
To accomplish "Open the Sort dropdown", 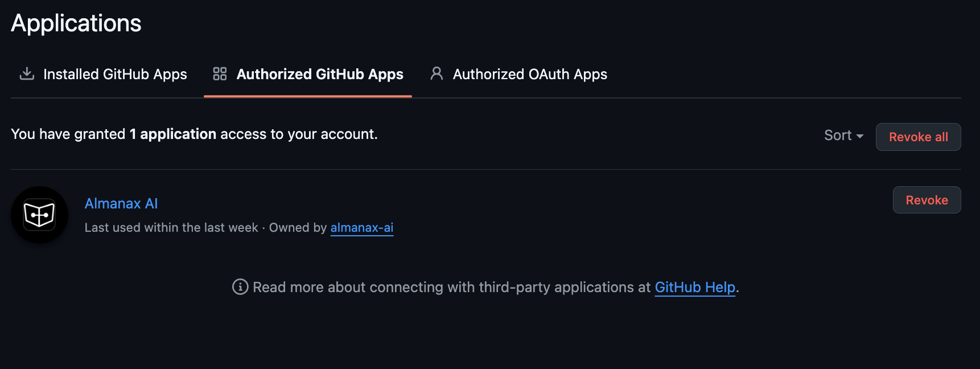I will [843, 136].
